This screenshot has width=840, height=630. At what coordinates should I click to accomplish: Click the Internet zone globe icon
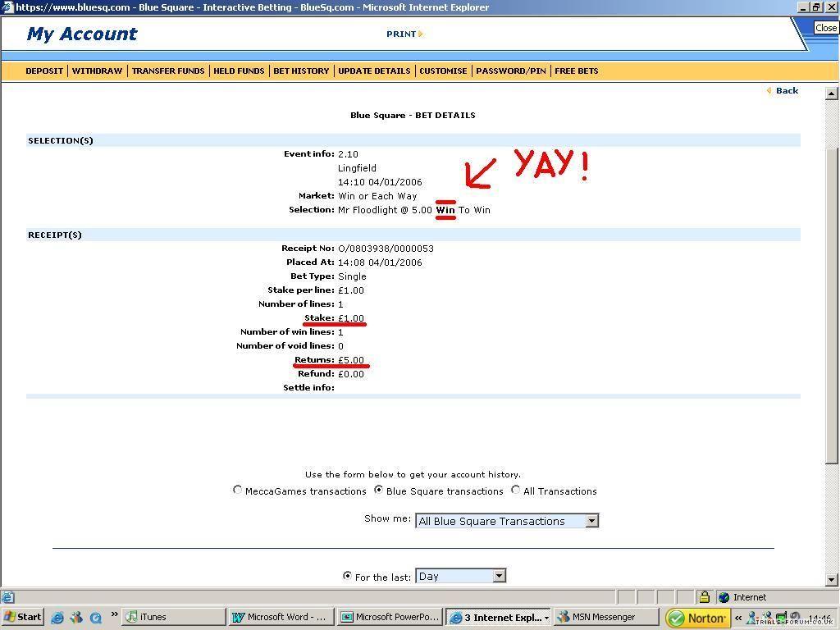pos(724,597)
